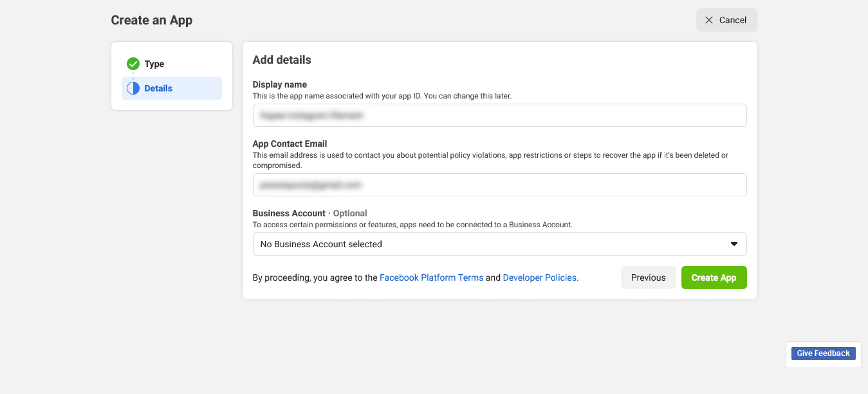The image size is (868, 394).
Task: Open the Facebook Platform Terms link
Action: 431,277
